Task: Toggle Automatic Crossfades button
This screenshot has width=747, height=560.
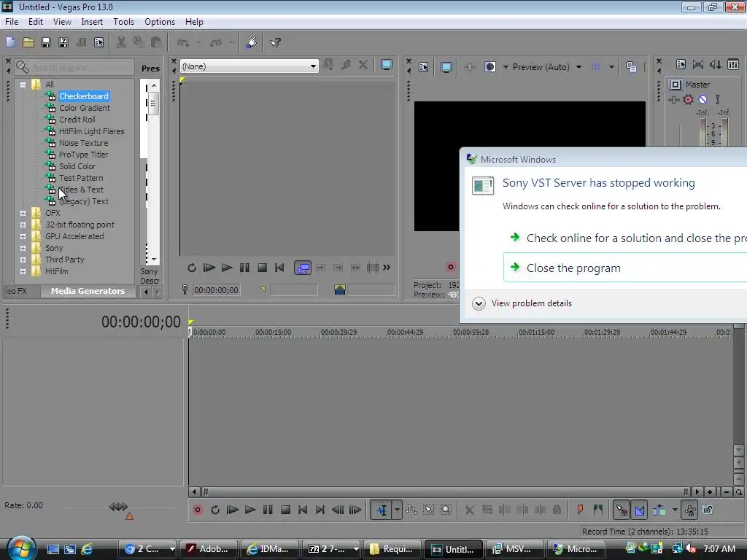Action: 639,510
